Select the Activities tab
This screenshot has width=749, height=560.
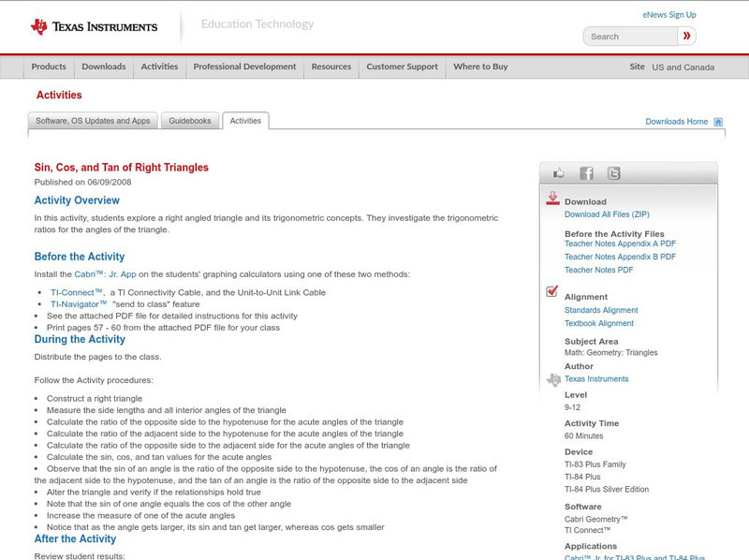click(245, 121)
